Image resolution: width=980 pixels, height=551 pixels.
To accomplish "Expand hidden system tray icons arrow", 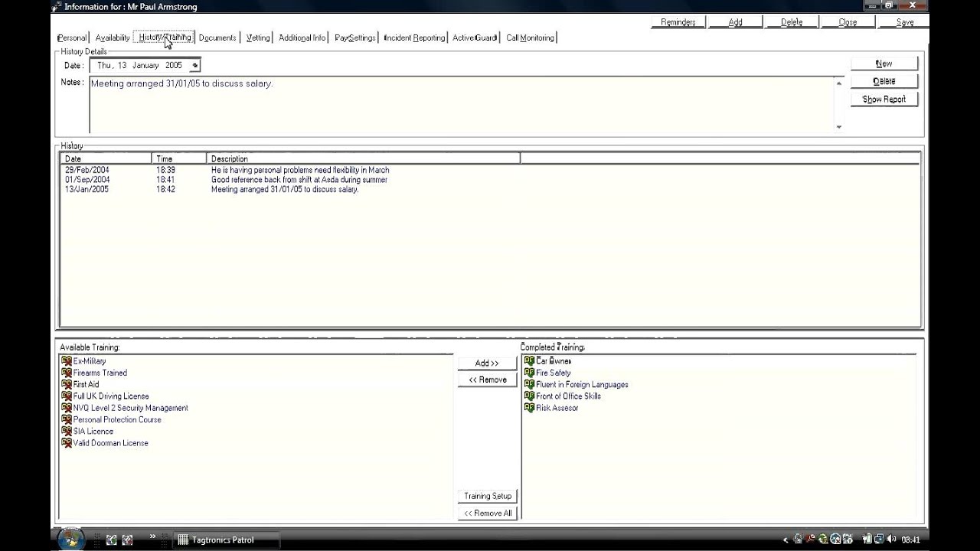I will coord(785,540).
